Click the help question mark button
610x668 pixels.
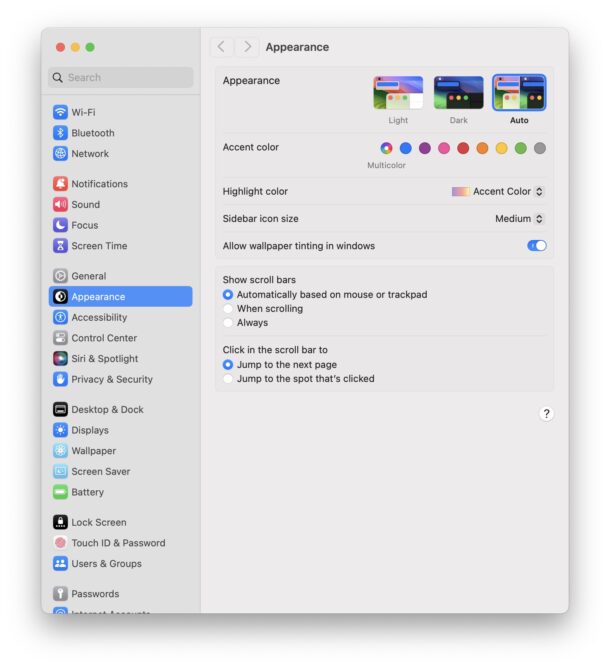tap(546, 414)
